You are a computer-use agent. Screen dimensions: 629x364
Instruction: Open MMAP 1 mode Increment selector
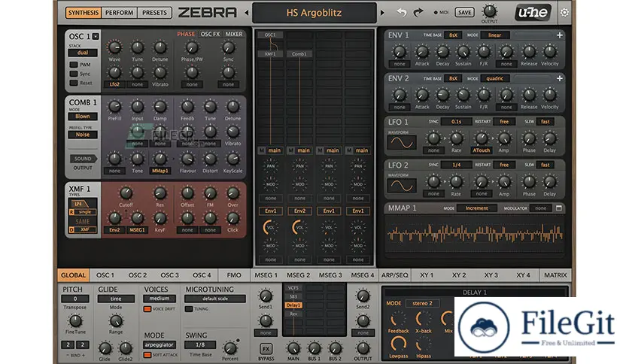[476, 208]
